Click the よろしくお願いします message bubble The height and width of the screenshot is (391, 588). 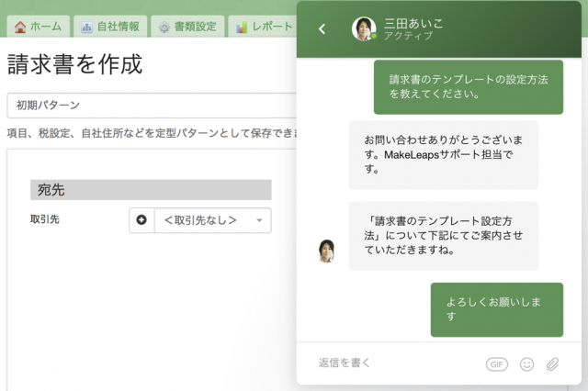pyautogui.click(x=496, y=308)
